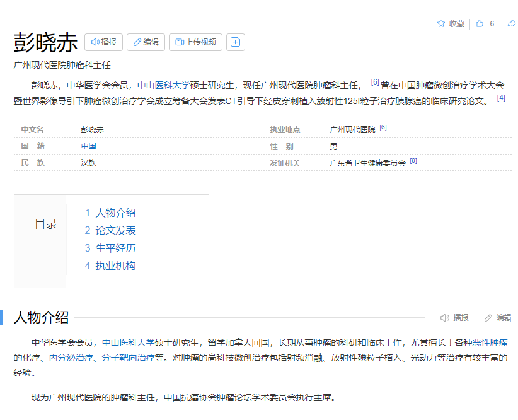Click the like count 6
518x420 pixels.
(492, 24)
